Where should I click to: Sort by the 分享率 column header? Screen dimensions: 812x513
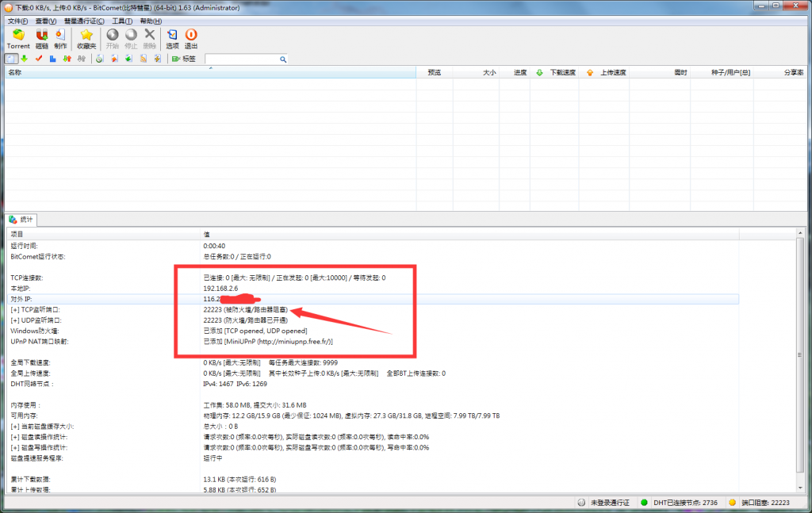pos(780,72)
